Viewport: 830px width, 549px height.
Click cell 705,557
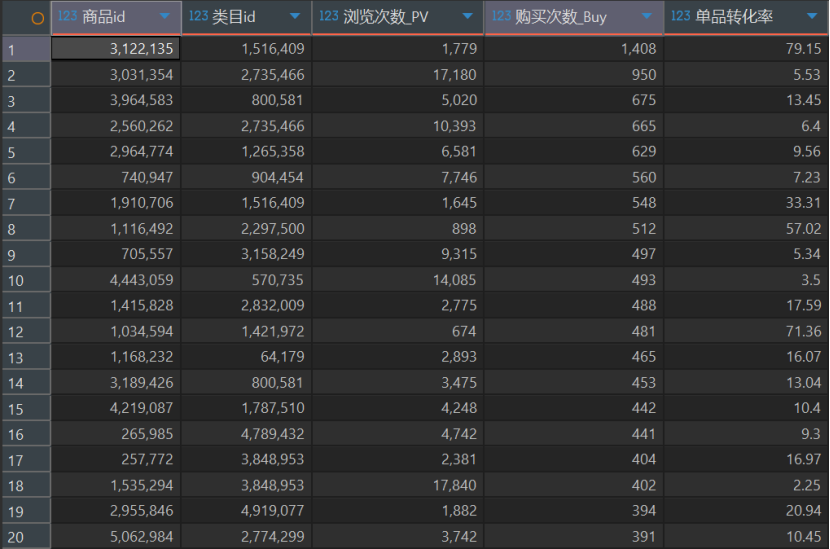(116, 254)
